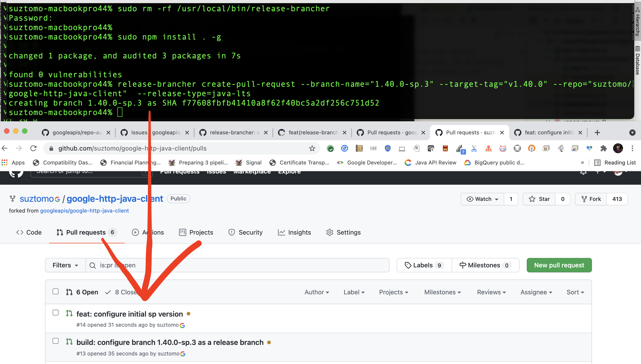
Task: Open the Reading List icon in the bookmarks bar
Action: [x=598, y=162]
